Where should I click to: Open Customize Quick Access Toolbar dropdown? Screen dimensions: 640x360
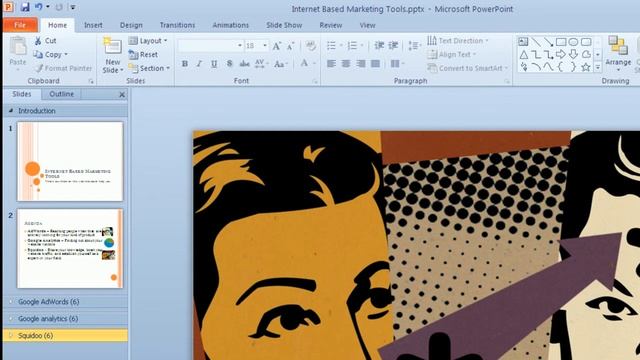pos(73,7)
